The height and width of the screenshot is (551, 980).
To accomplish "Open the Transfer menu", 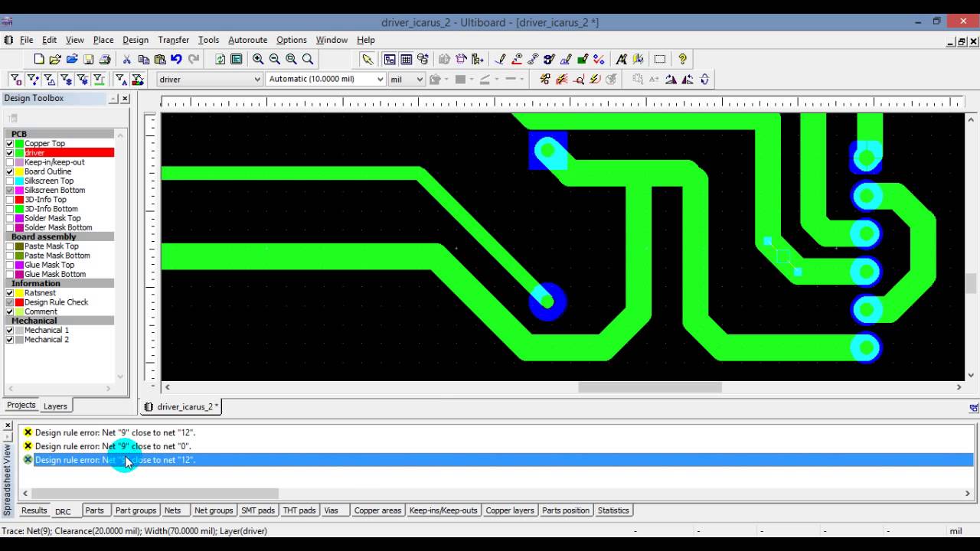I will pos(174,40).
